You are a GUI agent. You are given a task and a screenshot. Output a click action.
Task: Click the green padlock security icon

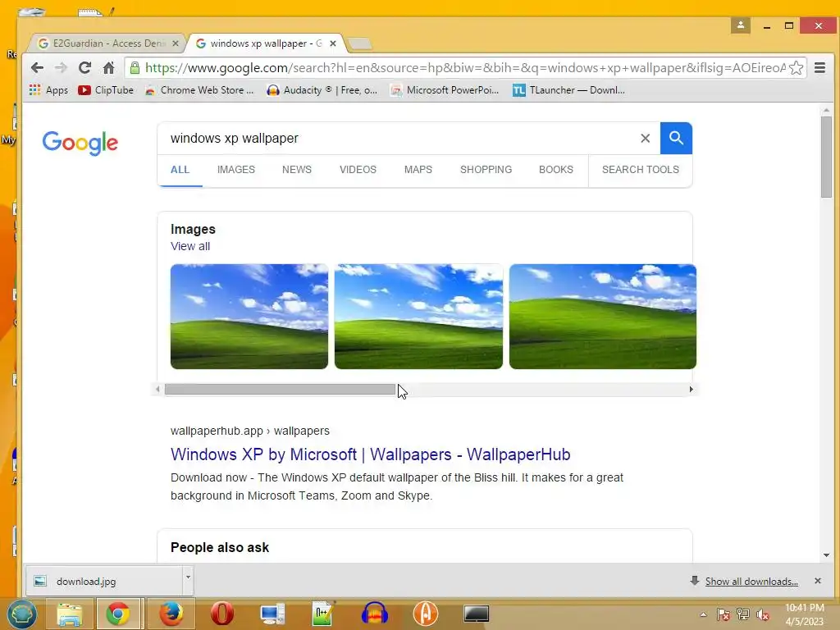(x=135, y=68)
